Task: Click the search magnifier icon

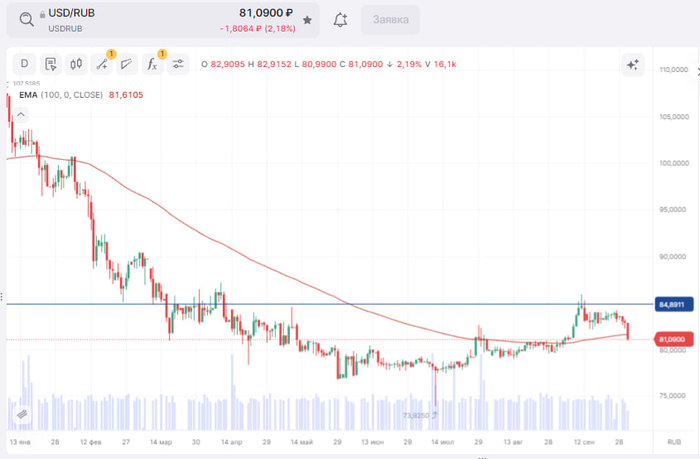Action: (x=27, y=19)
